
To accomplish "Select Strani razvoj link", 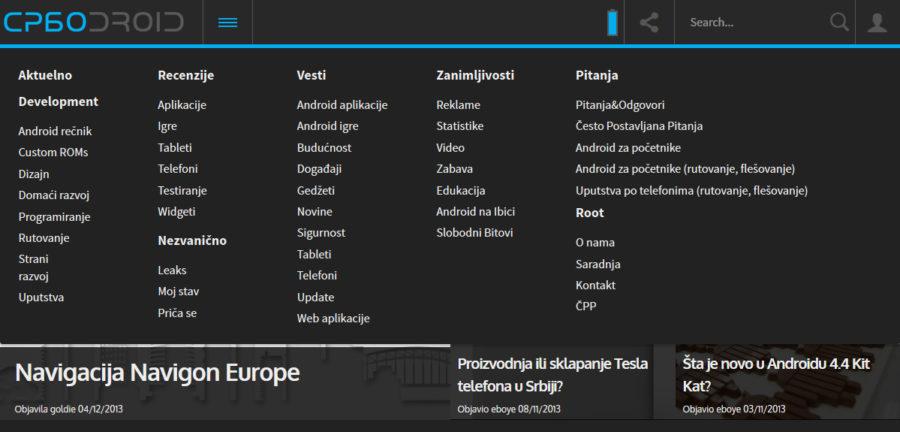I will coord(33,267).
